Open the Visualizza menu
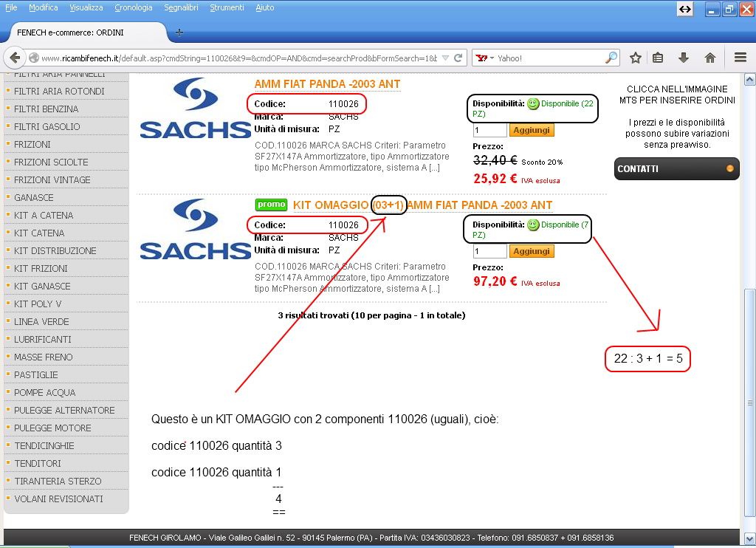This screenshot has height=548, width=756. pos(86,7)
